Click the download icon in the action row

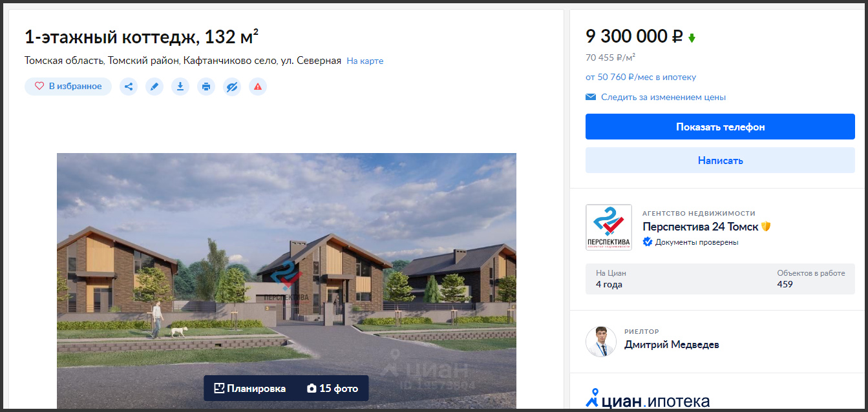pyautogui.click(x=180, y=87)
